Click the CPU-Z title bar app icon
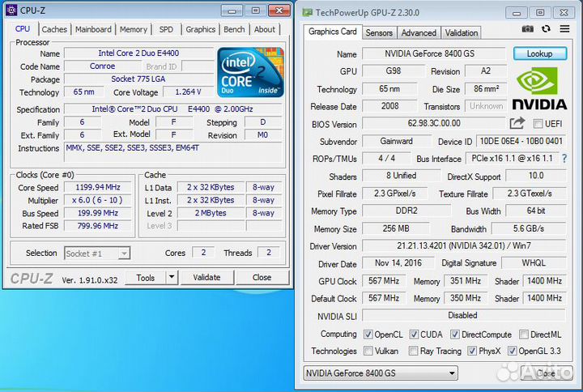Screen dimensions: 583x392 pos(11,10)
